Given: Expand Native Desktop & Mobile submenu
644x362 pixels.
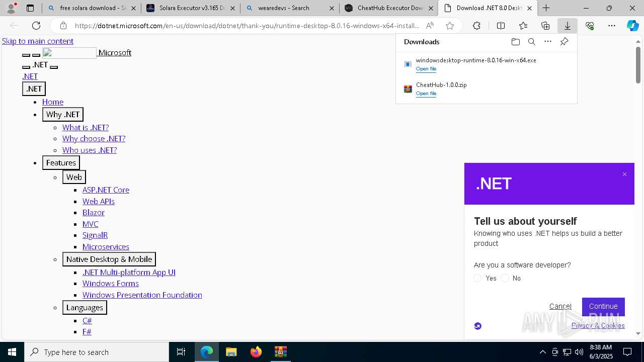Looking at the screenshot, I should tap(109, 259).
